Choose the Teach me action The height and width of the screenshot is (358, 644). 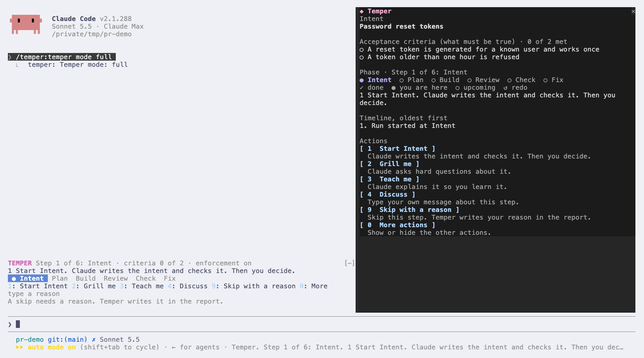pos(389,179)
